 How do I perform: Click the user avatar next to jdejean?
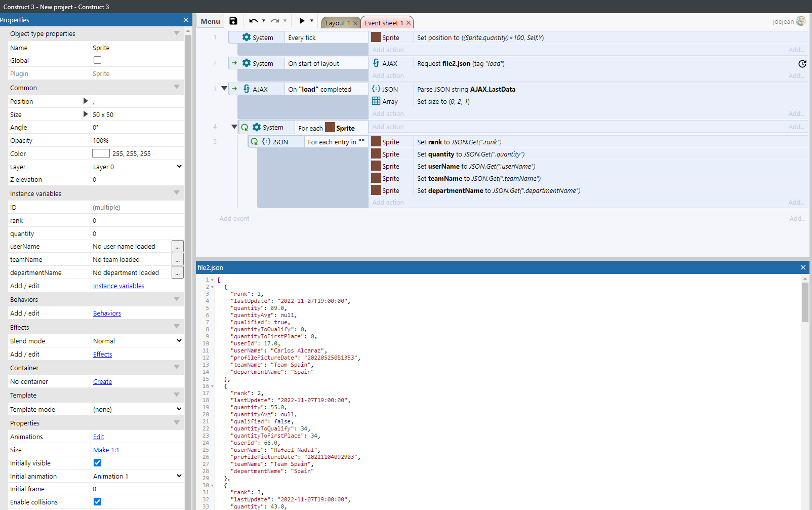801,21
